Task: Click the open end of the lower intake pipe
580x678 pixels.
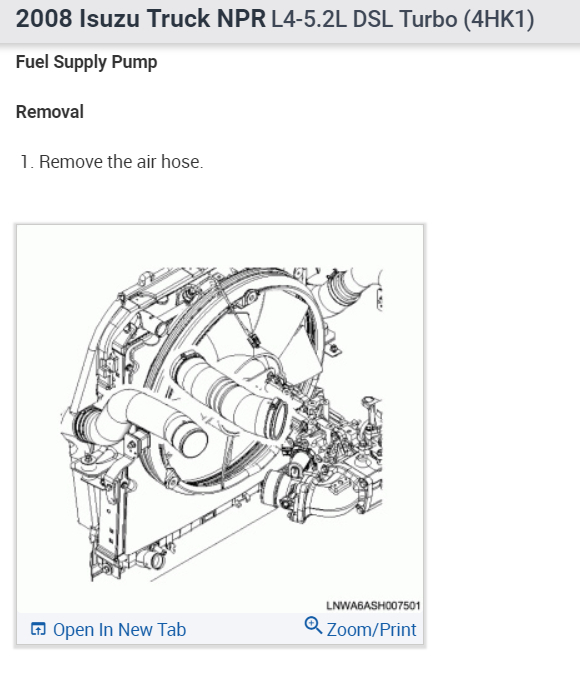Action: (191, 439)
